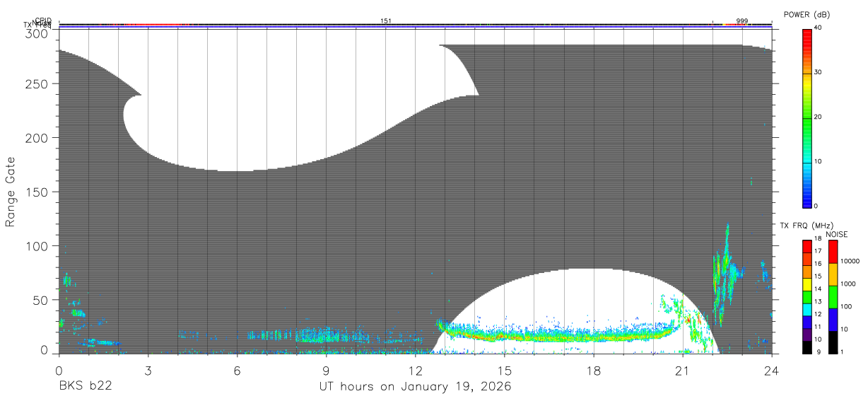868x401 pixels.
Task: Select the black bottom segment of TX FRQ bar
Action: click(807, 347)
